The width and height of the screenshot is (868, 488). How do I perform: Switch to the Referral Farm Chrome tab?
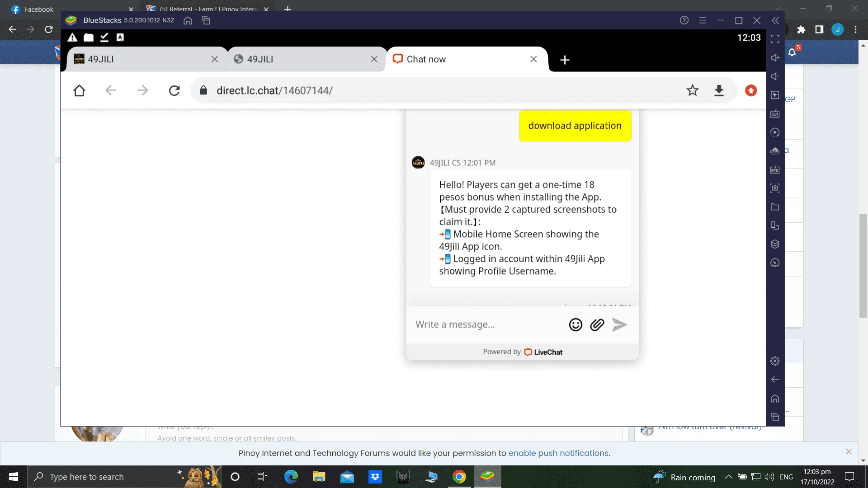coord(208,9)
